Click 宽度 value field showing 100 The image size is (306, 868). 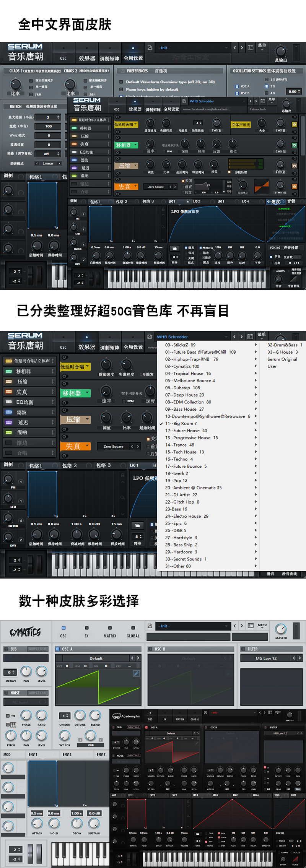tap(48, 126)
